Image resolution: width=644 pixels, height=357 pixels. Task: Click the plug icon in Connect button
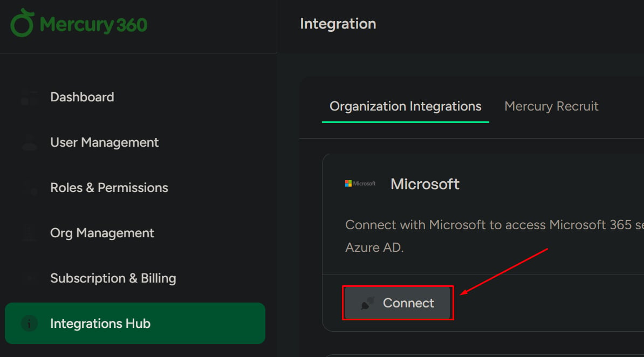[367, 303]
